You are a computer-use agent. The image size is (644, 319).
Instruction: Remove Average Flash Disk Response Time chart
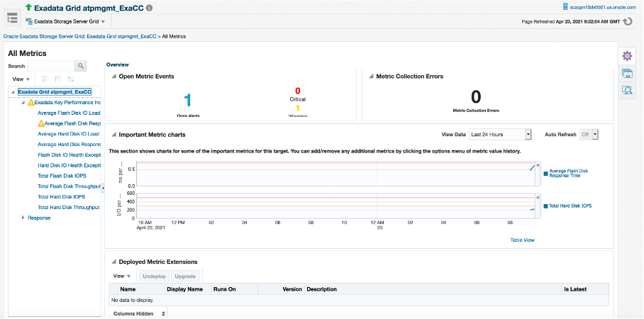click(x=538, y=165)
